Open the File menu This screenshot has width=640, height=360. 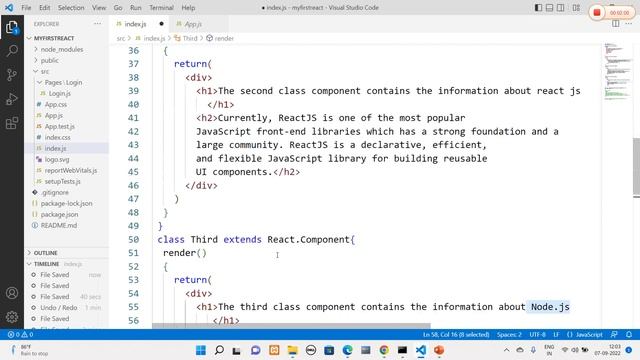[26, 7]
